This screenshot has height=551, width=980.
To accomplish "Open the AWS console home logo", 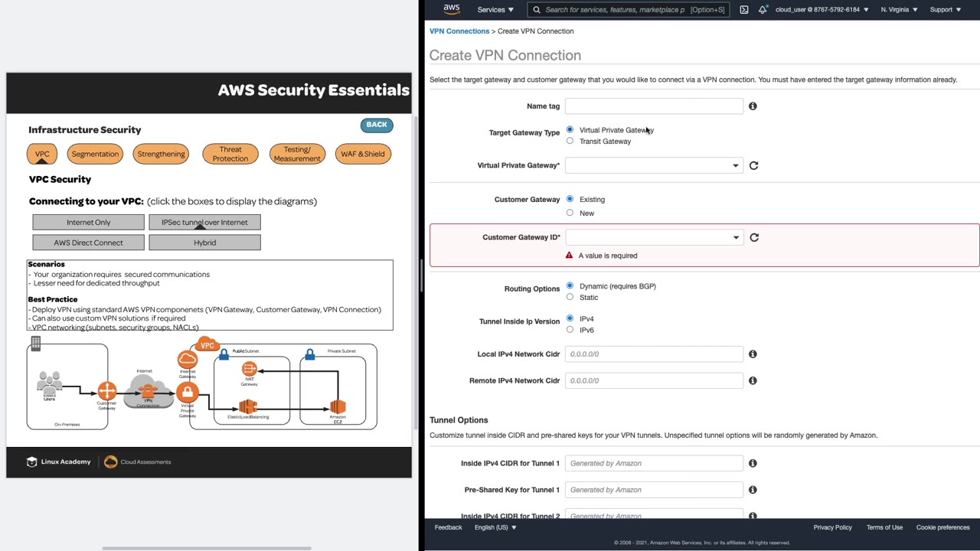I will 452,9.
